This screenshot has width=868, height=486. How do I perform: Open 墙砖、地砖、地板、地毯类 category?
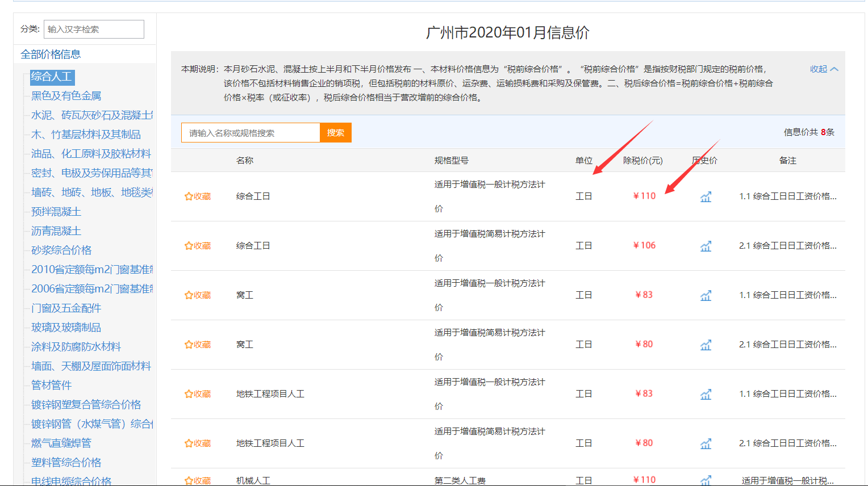[92, 192]
